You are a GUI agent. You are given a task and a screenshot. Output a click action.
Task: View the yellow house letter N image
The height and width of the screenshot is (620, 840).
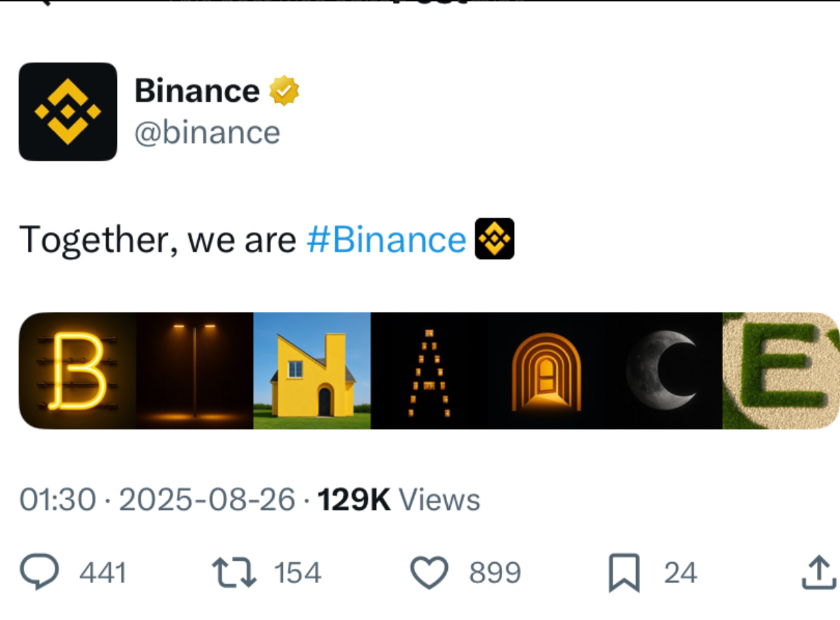coord(312,371)
